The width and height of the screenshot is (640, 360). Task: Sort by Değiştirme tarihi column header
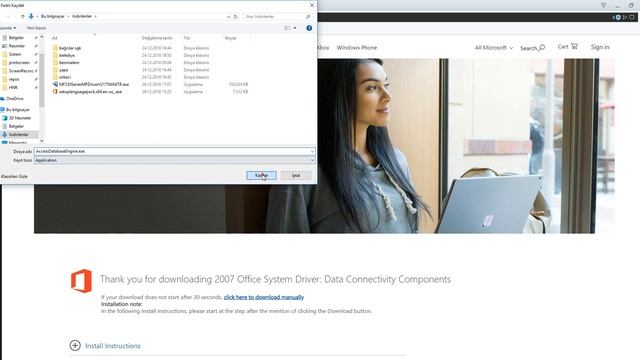tap(157, 38)
